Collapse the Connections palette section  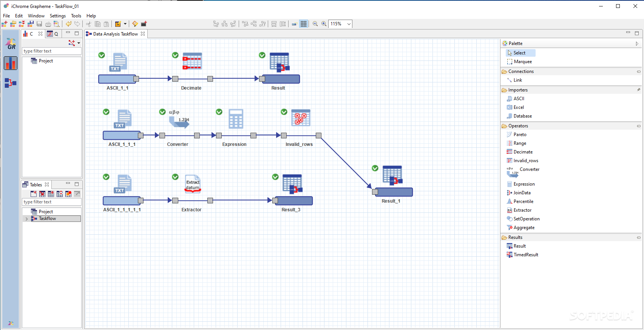coord(639,71)
